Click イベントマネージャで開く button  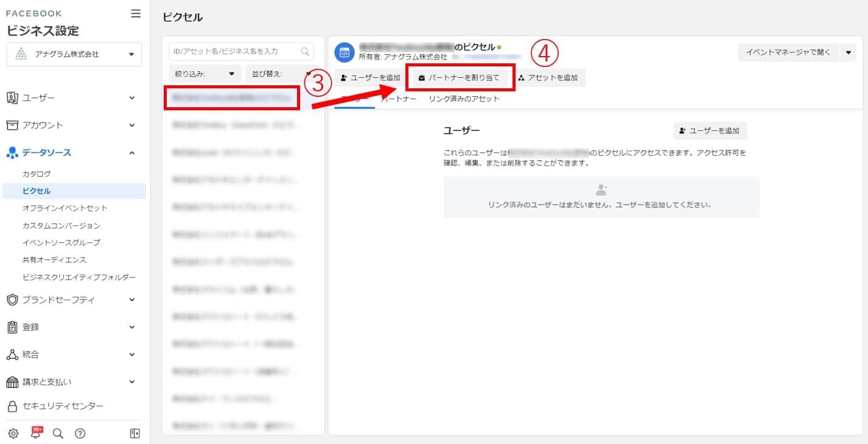pos(788,52)
